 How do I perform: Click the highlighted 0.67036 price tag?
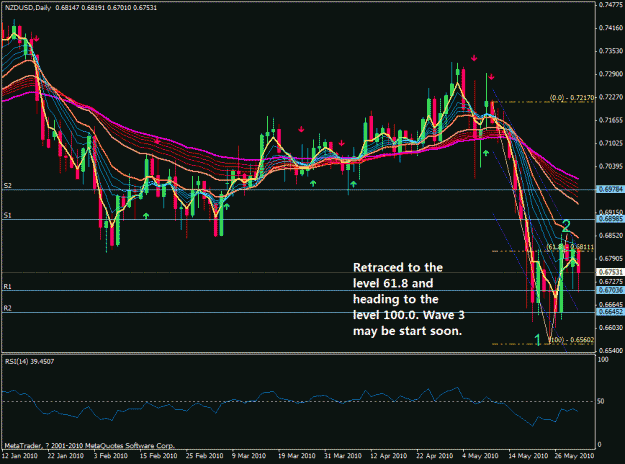tap(610, 290)
